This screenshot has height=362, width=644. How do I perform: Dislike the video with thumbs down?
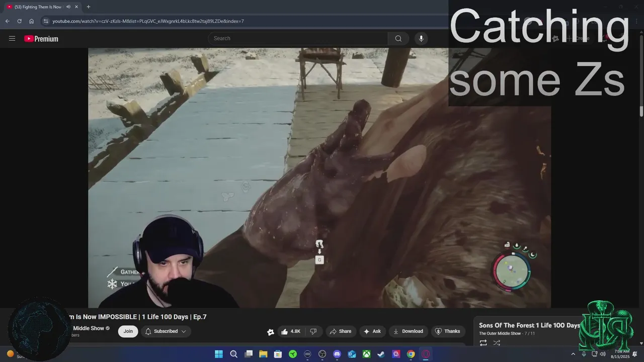pos(313,331)
